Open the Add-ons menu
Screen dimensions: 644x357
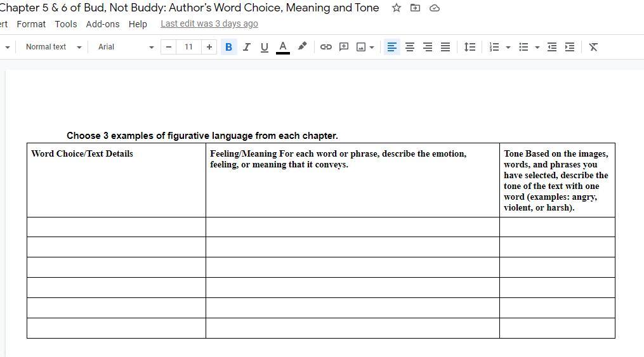click(x=102, y=24)
